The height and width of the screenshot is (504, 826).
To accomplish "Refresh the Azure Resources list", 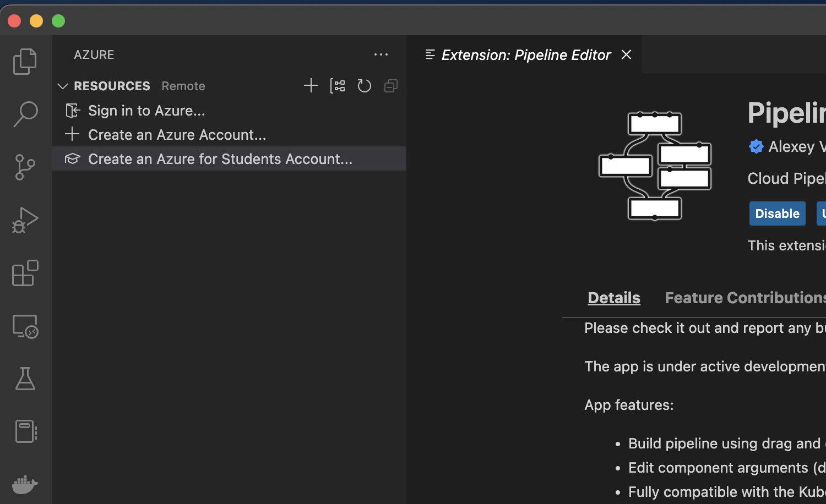I will (364, 86).
